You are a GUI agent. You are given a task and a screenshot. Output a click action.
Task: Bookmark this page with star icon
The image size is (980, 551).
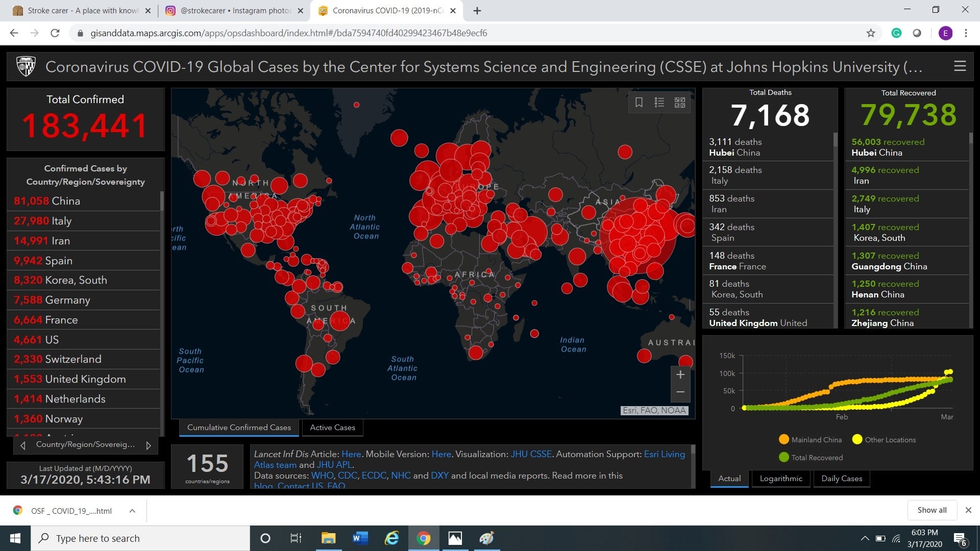pos(871,33)
